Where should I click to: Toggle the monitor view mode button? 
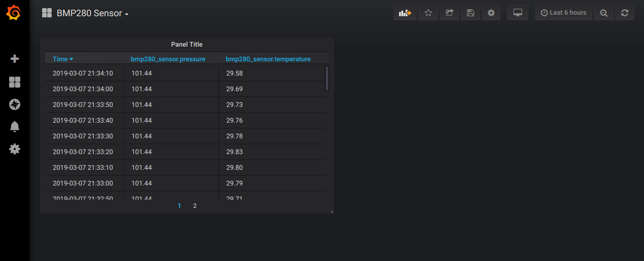pyautogui.click(x=518, y=13)
